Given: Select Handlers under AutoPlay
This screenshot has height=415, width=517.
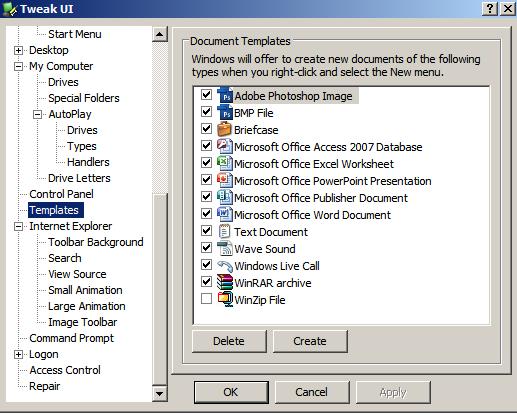Looking at the screenshot, I should 88,162.
